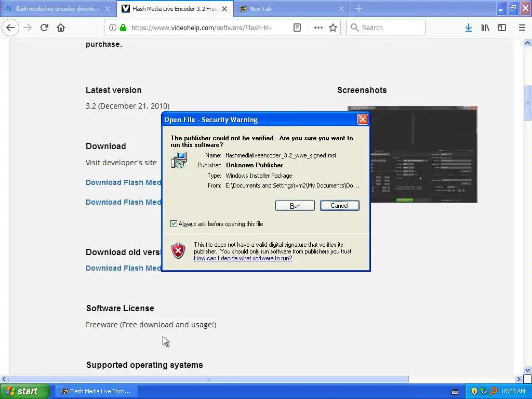The height and width of the screenshot is (399, 532).
Task: Click '3.2 (December 21, 2010)' version text
Action: pos(128,106)
